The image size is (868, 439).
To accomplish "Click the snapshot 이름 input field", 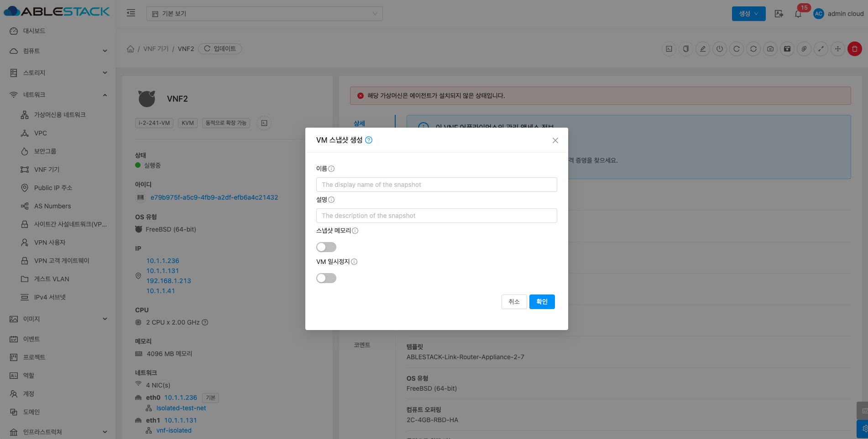I will point(436,185).
